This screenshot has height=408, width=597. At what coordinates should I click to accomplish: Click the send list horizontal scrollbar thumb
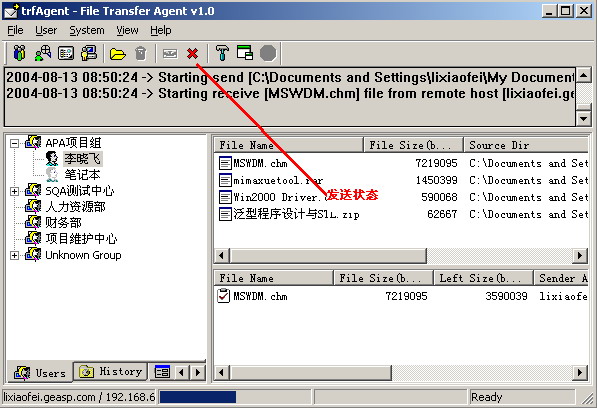(328, 255)
